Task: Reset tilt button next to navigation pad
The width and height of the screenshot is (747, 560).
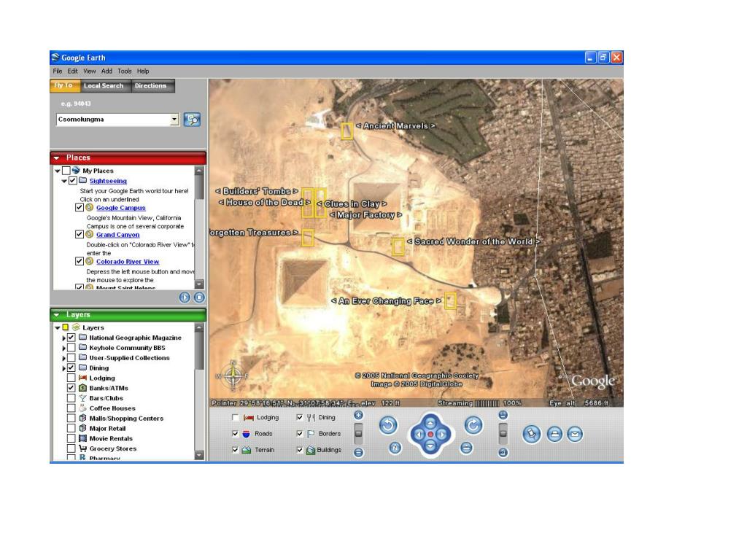Action: pyautogui.click(x=466, y=448)
